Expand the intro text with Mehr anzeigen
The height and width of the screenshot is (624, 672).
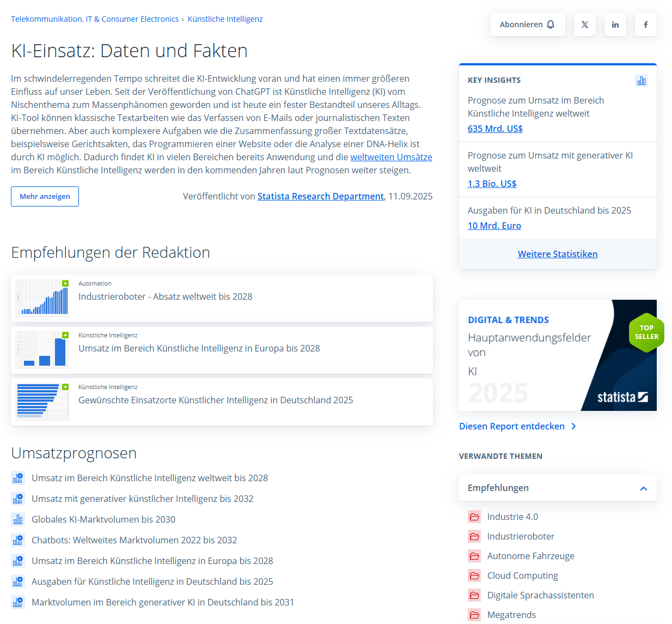[45, 196]
